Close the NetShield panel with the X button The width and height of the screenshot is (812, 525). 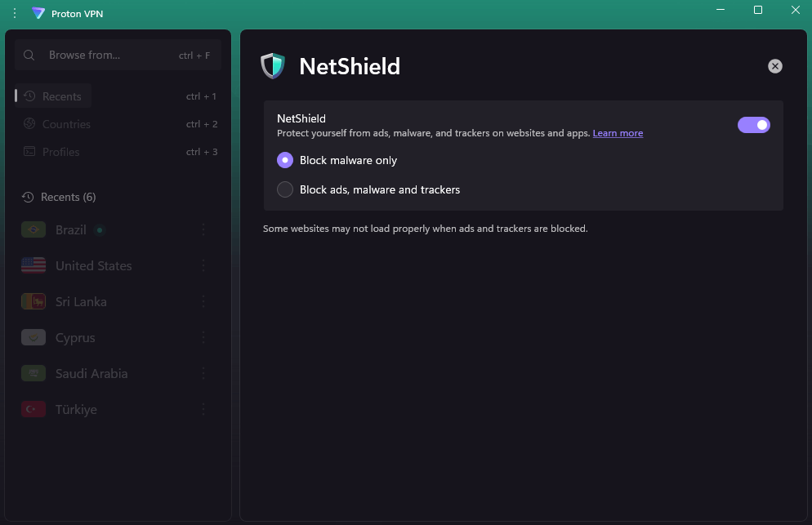coord(774,66)
